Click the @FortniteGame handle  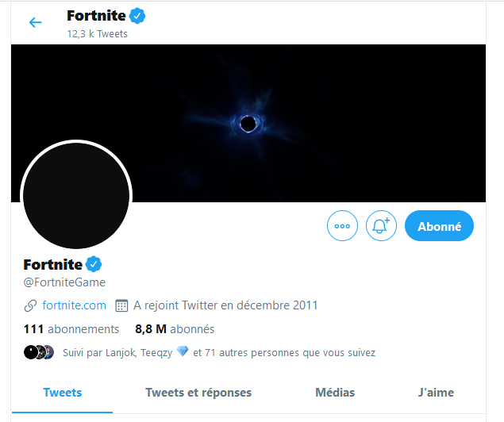(64, 282)
